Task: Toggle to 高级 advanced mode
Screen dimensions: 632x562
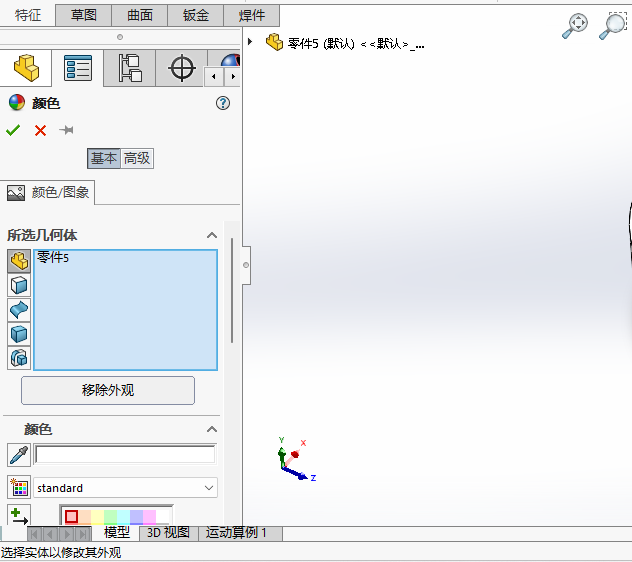Action: 137,158
